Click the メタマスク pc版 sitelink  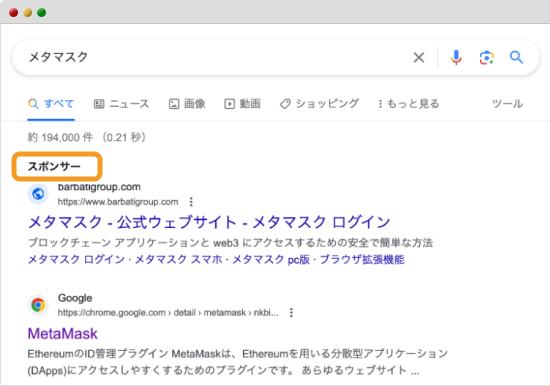click(x=271, y=260)
